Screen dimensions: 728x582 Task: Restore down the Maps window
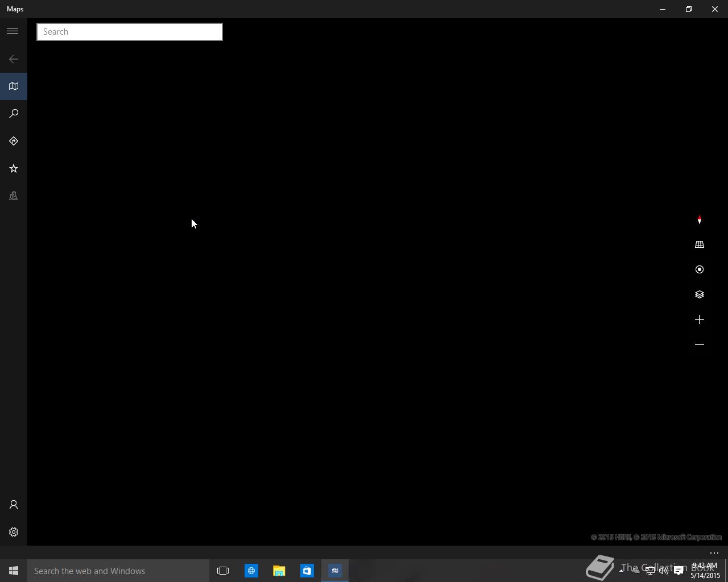(x=689, y=9)
